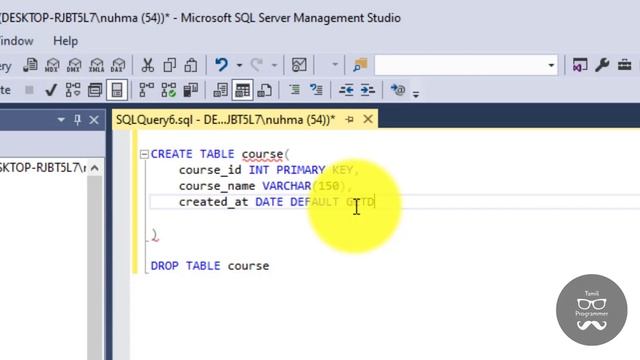Open the dropdown arrow left of Find in Files

click(335, 64)
